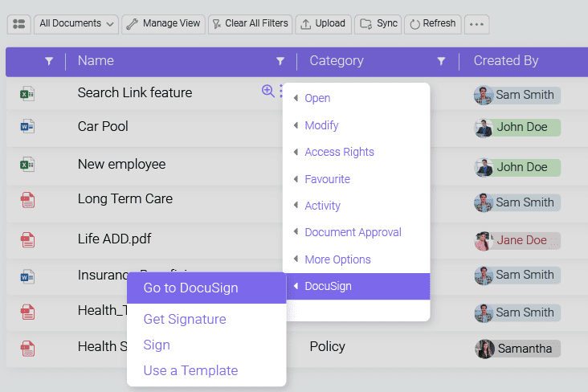Screen dimensions: 588x392
Task: Open the Category column filter
Action: coord(441,61)
